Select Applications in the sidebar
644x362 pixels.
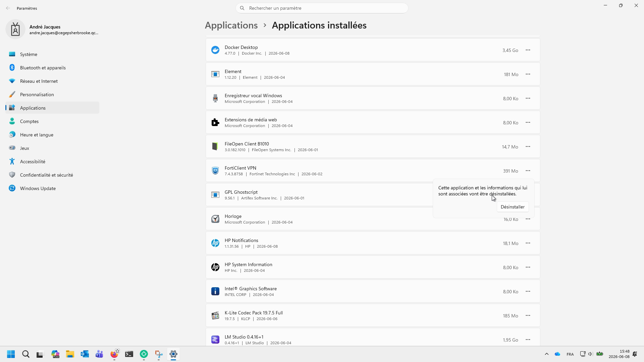(52, 108)
